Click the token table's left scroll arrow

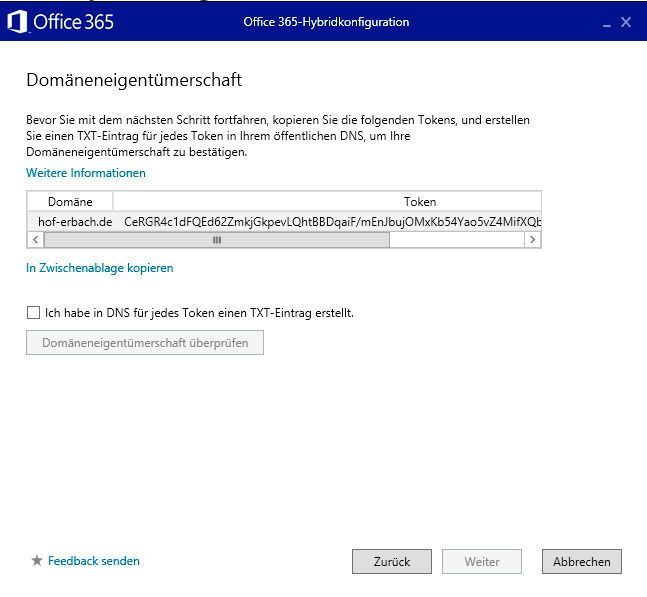pos(35,240)
